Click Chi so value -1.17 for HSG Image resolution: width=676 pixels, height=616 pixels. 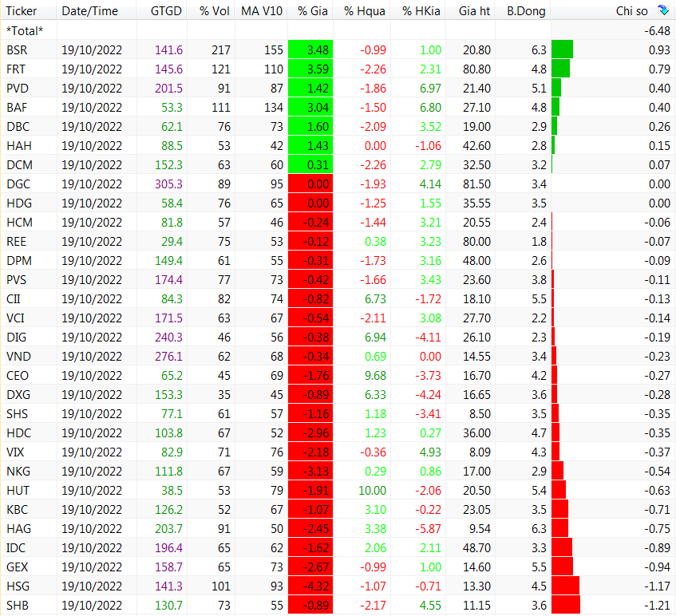coord(657,586)
